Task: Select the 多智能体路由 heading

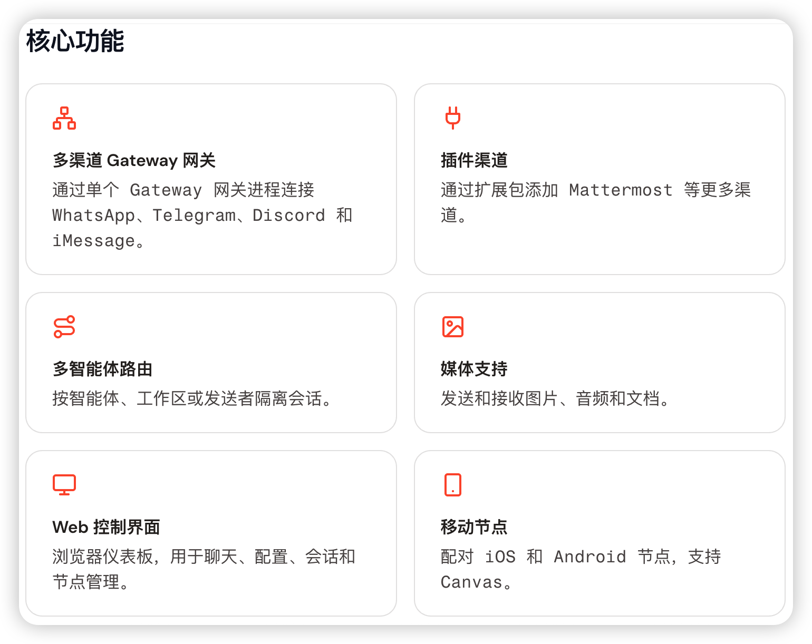Action: click(x=102, y=369)
